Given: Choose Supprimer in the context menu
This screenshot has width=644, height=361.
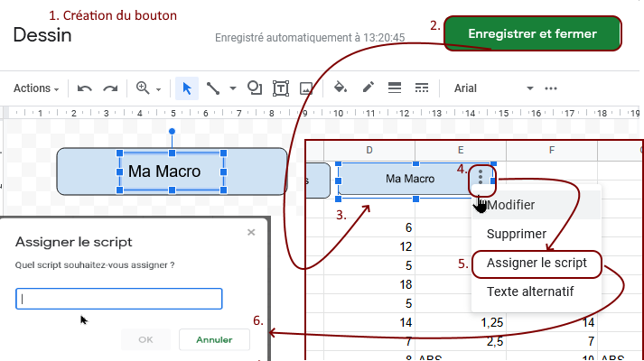Looking at the screenshot, I should point(536,234).
